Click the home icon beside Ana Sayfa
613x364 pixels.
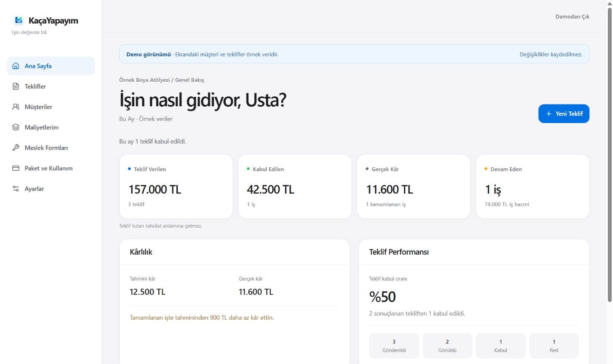pyautogui.click(x=16, y=66)
